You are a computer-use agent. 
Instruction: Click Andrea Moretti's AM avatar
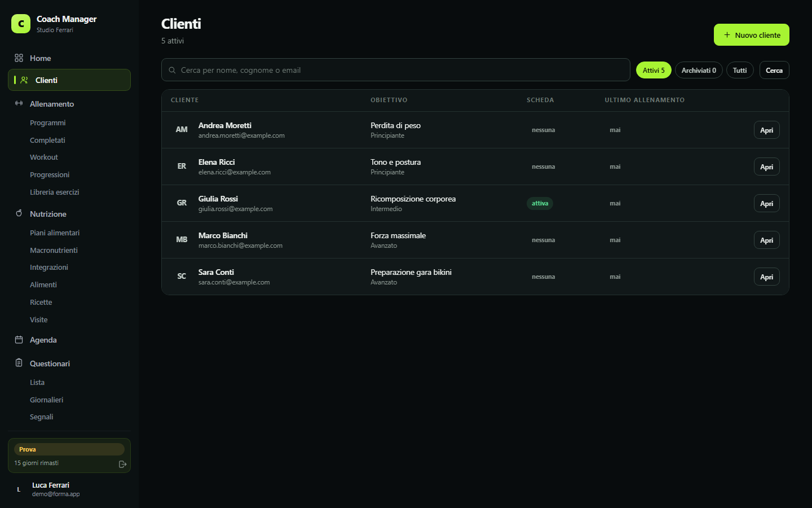(182, 130)
